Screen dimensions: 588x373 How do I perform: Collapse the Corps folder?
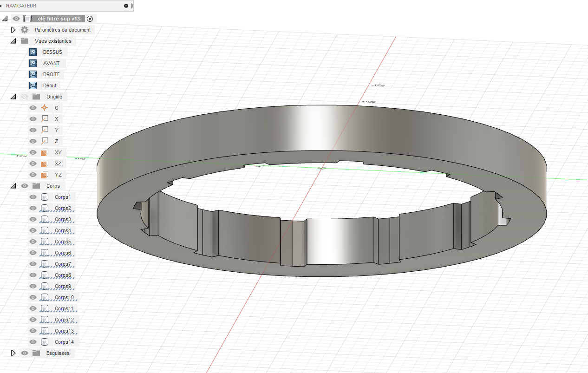tap(13, 186)
